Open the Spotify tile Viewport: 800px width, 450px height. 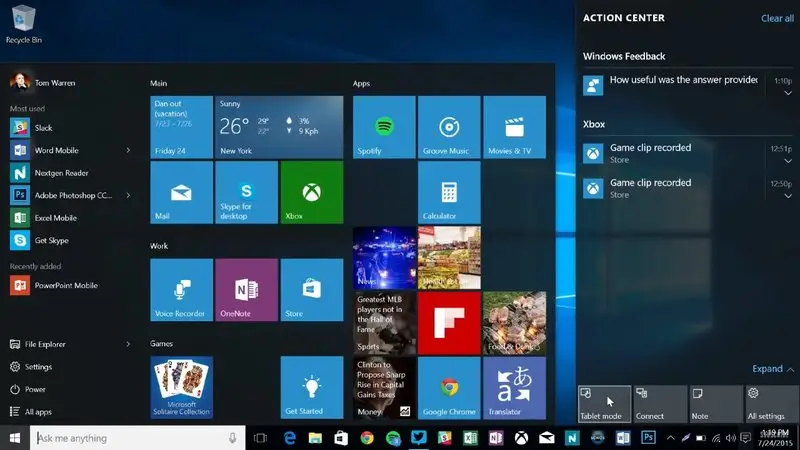point(384,128)
